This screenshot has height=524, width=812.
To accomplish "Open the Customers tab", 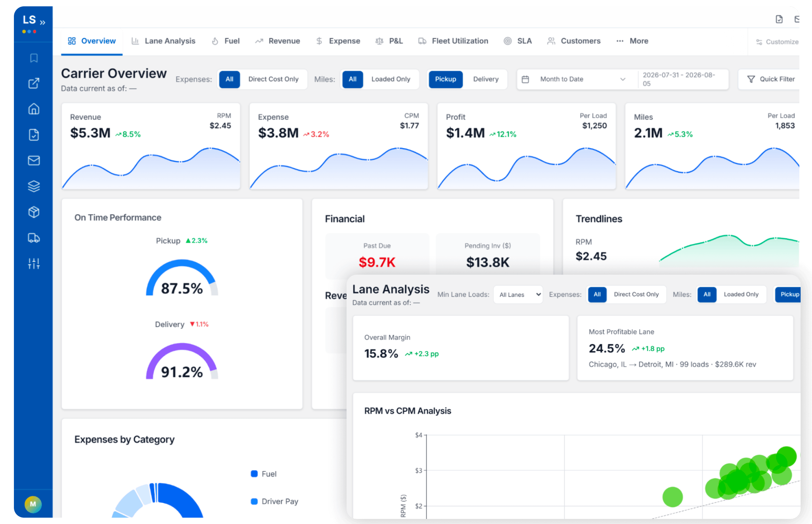I will 574,41.
